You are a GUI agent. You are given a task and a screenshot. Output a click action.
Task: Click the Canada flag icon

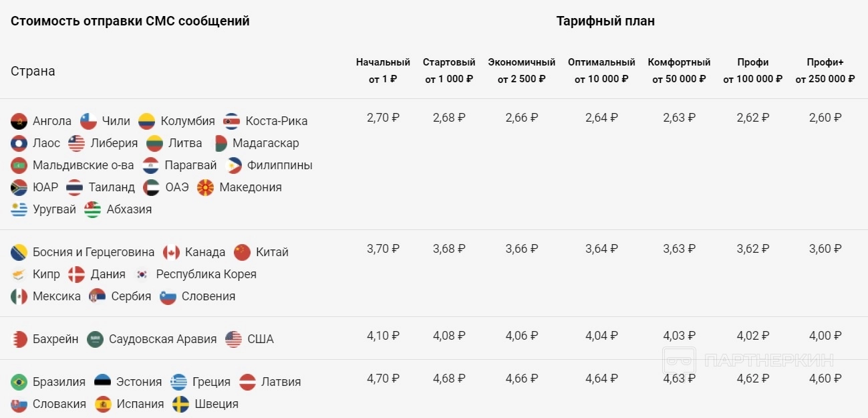[172, 252]
